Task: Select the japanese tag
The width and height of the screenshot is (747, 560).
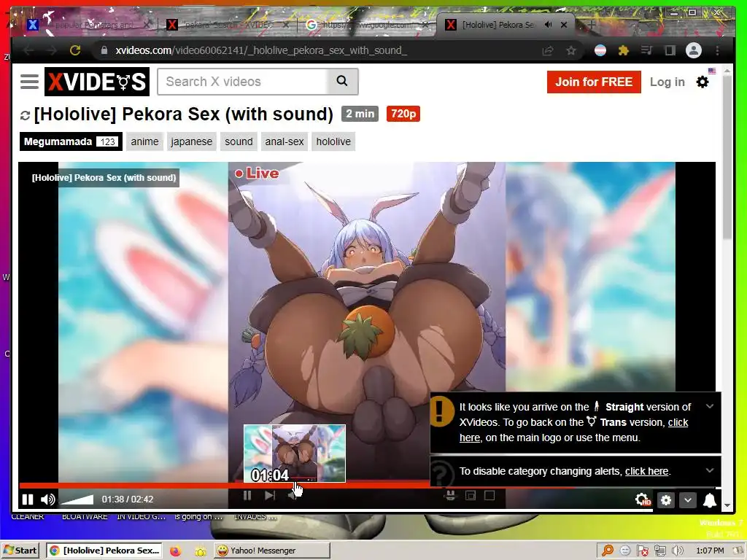Action: tap(192, 141)
